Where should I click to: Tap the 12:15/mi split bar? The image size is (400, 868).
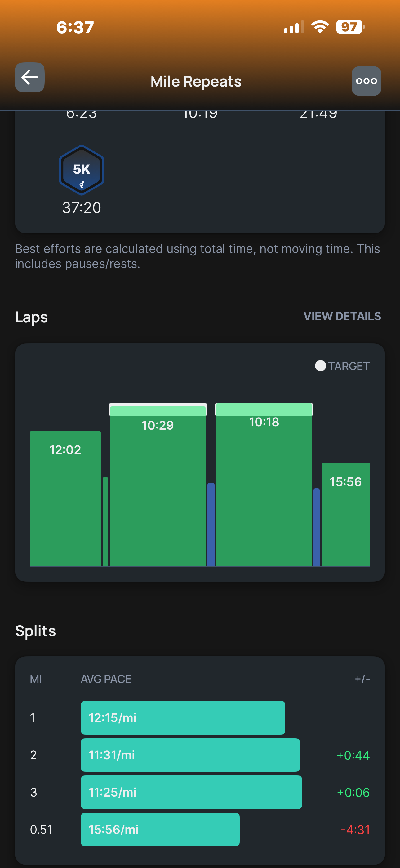click(183, 718)
